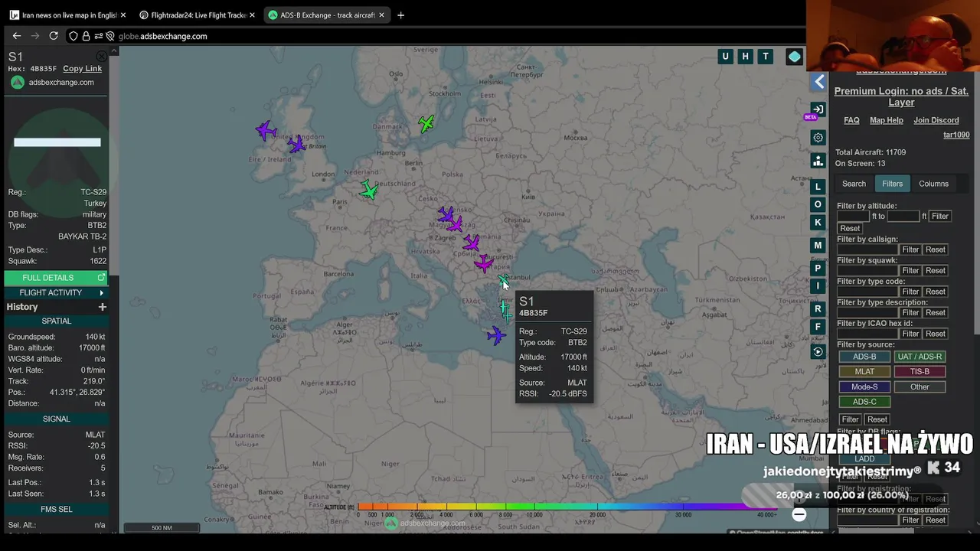The width and height of the screenshot is (980, 551).
Task: Toggle the U button at map top
Action: 725,56
